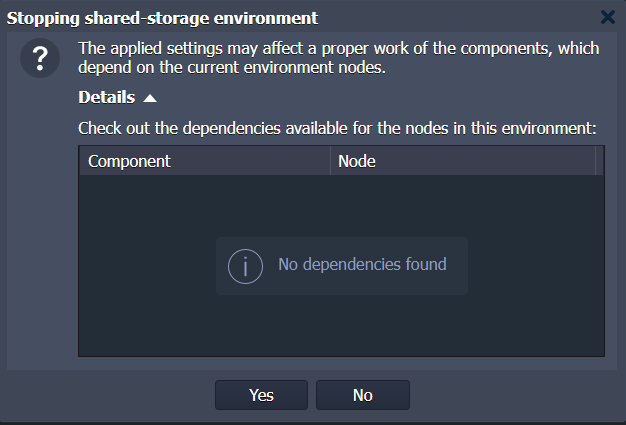The width and height of the screenshot is (626, 425).
Task: Cancel by choosing the No button
Action: 363,395
